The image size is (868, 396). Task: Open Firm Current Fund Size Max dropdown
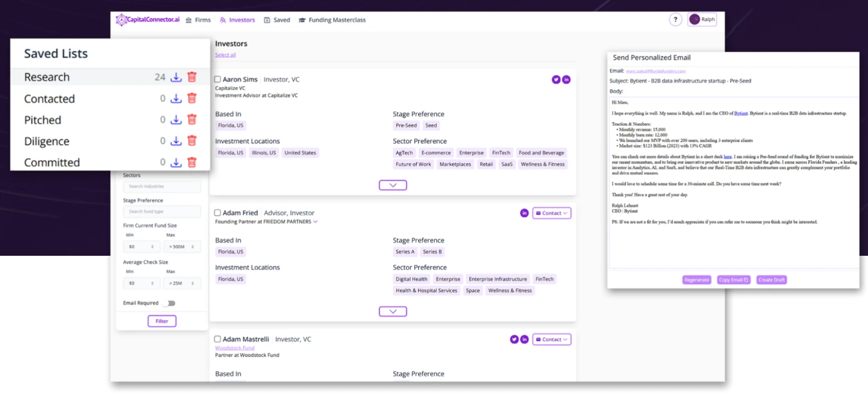pos(182,246)
